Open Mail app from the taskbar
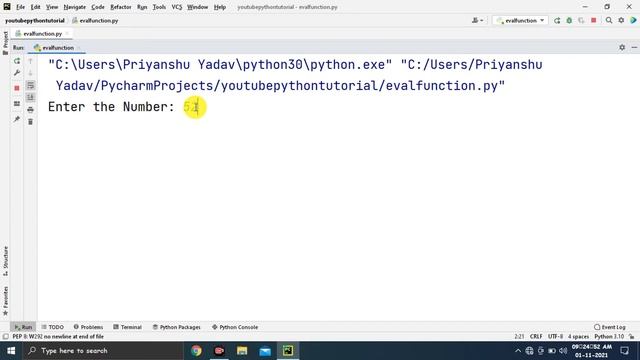This screenshot has width=640, height=360. (265, 351)
